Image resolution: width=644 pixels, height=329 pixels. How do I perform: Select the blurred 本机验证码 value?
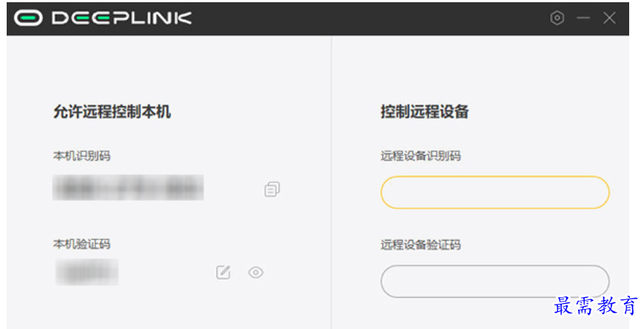pos(87,272)
